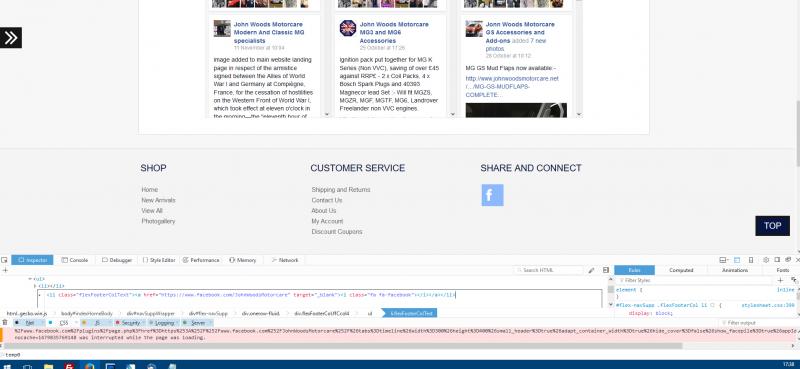The image size is (800, 369).
Task: Activate the element picker icon in devtools
Action: 4,260
